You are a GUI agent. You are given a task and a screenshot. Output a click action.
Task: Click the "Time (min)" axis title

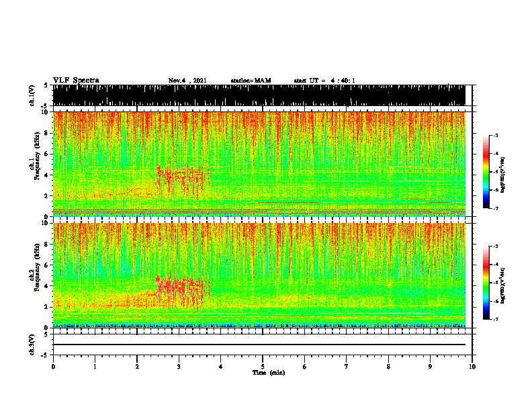tap(269, 373)
